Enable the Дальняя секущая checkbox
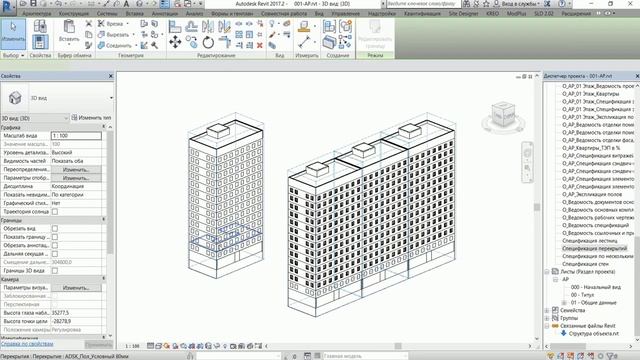The width and height of the screenshot is (640, 360). 55,254
